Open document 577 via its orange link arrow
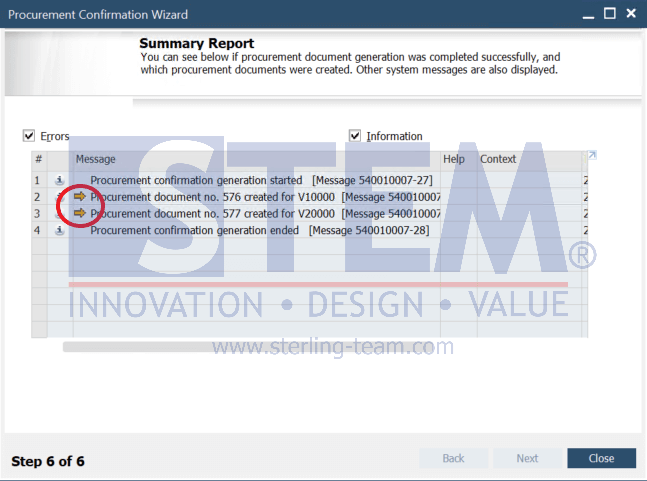This screenshot has height=481, width=647. (x=80, y=213)
